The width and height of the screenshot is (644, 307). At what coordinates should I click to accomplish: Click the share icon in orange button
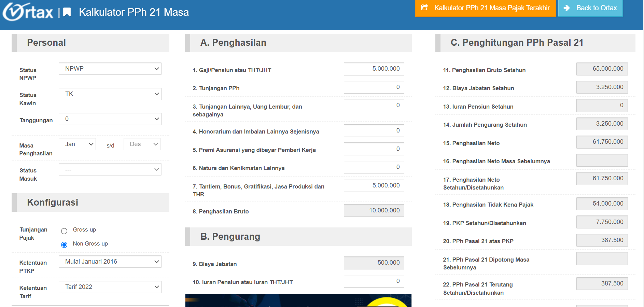(x=424, y=8)
